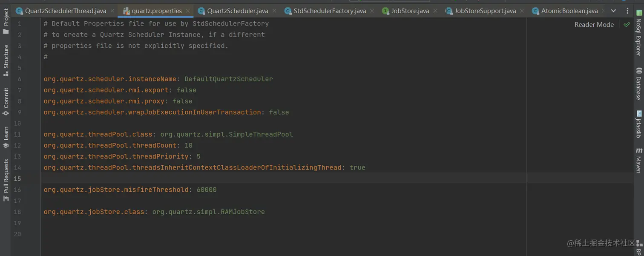This screenshot has height=256, width=644.
Task: Click the threadPriority value 5
Action: click(198, 156)
